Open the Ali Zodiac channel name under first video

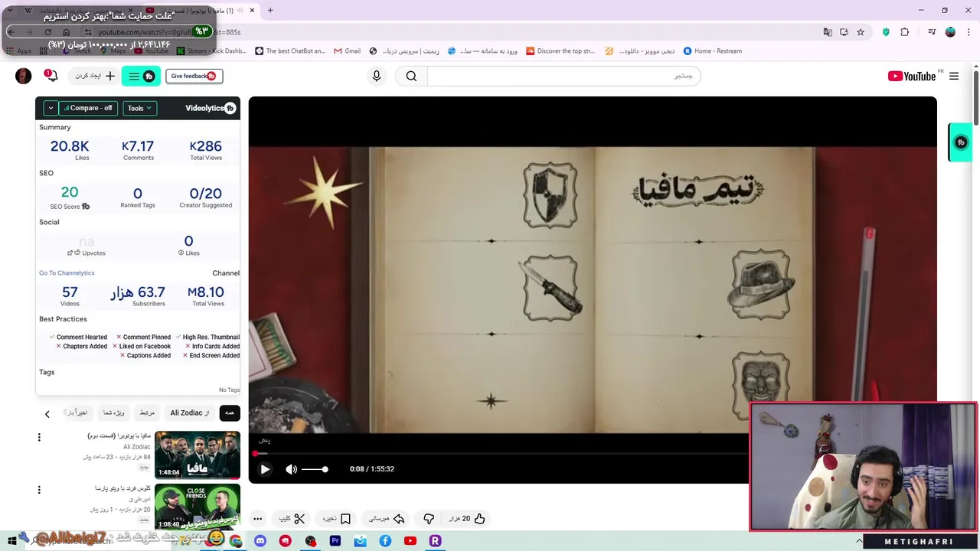click(x=137, y=447)
